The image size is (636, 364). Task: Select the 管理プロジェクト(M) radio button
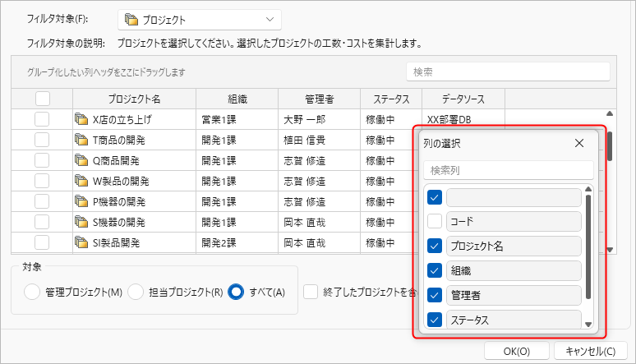point(32,292)
